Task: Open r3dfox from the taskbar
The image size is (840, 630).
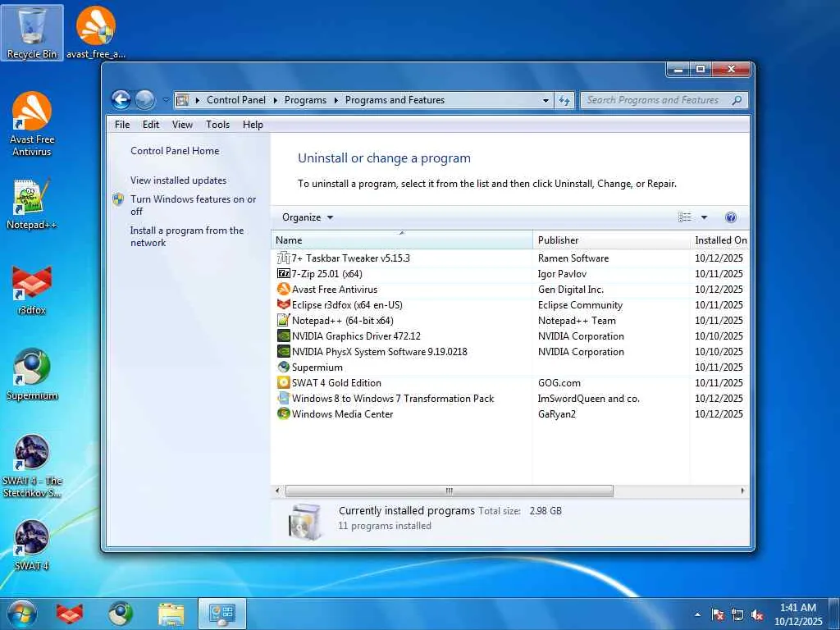Action: [71, 614]
